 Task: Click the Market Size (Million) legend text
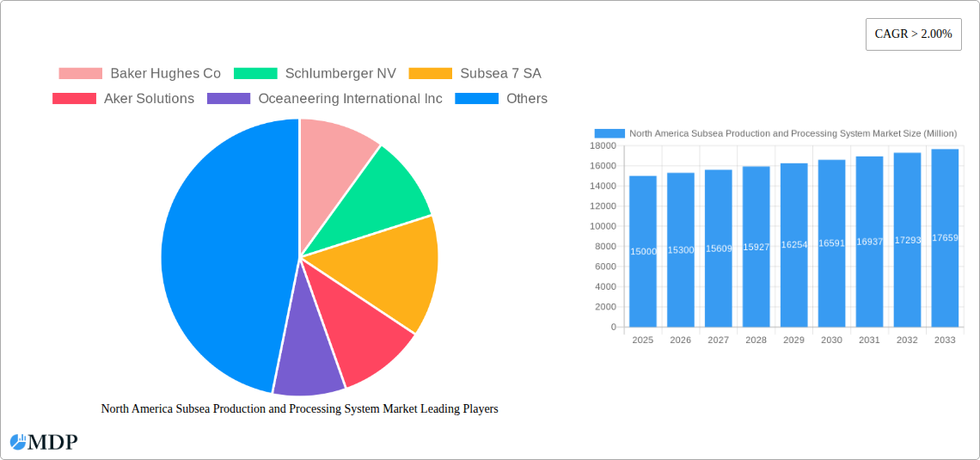793,133
